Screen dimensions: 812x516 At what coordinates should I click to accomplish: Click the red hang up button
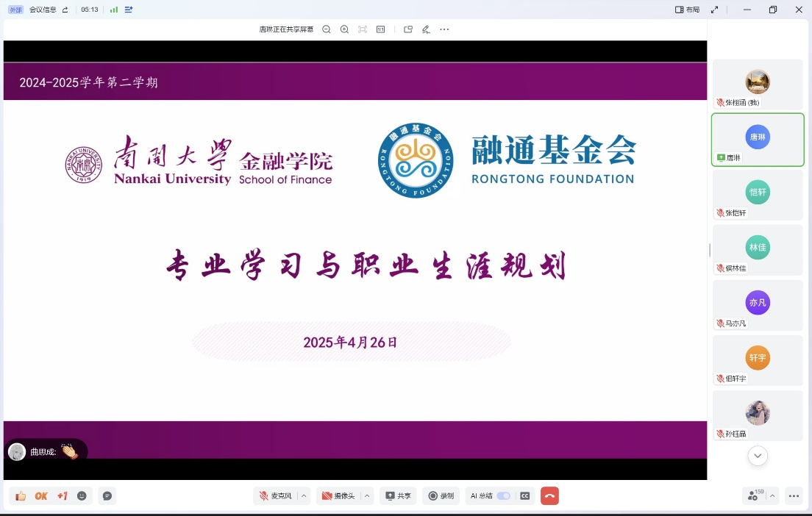549,496
